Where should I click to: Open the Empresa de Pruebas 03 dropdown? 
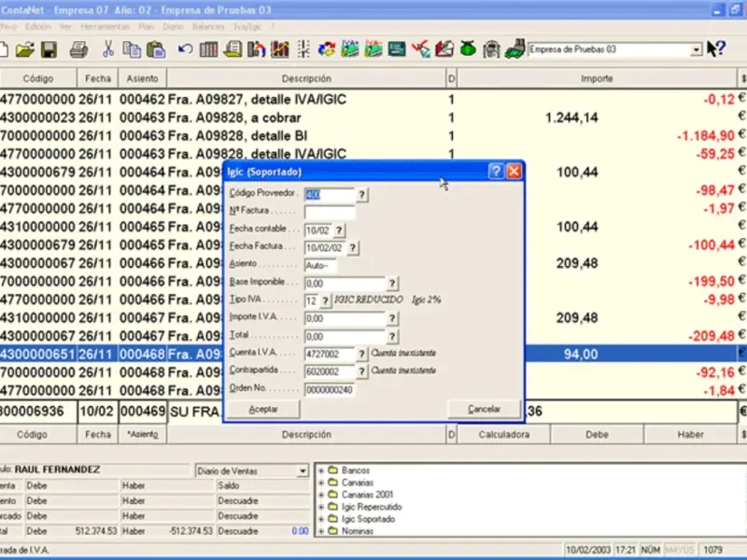[697, 49]
